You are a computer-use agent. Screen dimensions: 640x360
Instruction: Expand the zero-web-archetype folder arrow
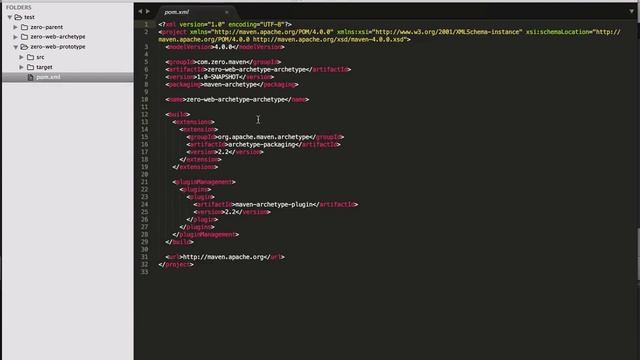16,37
